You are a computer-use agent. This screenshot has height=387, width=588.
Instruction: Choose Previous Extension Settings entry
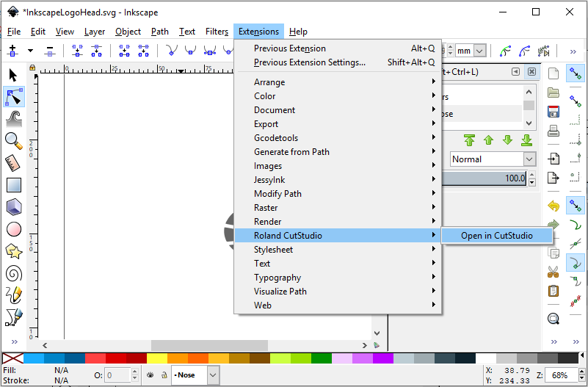tap(338, 62)
